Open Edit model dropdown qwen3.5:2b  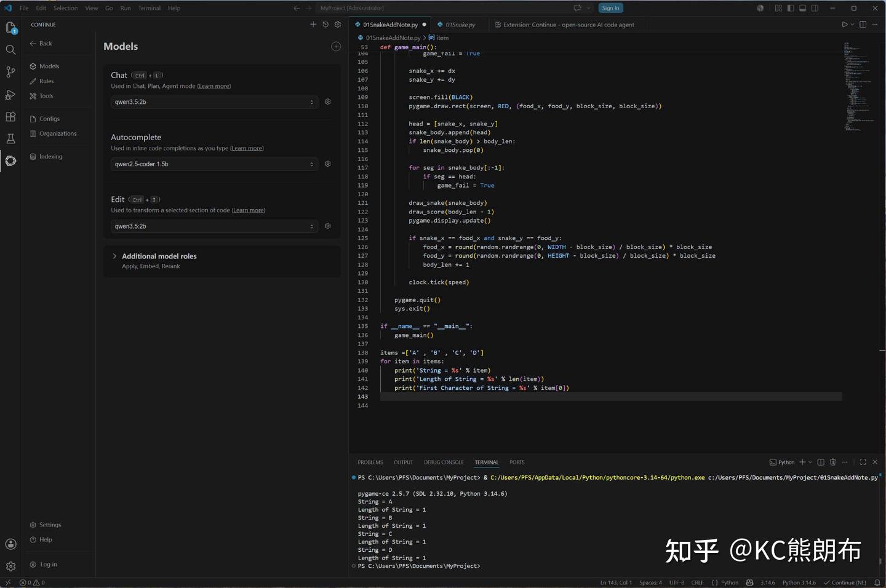tap(214, 226)
